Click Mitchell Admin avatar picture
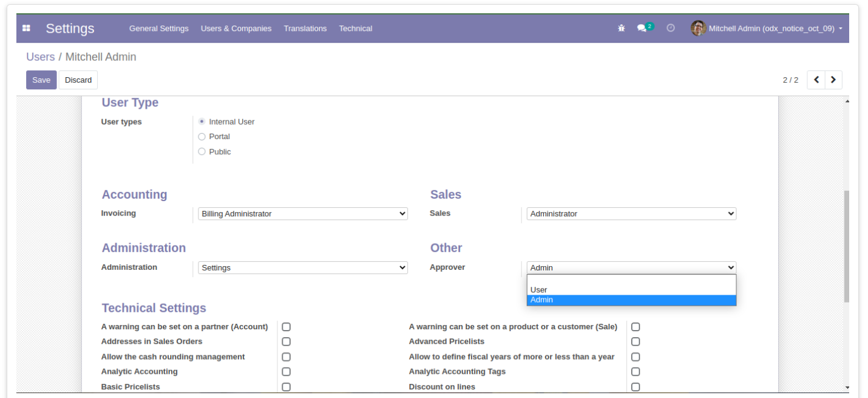868x398 pixels. 698,29
